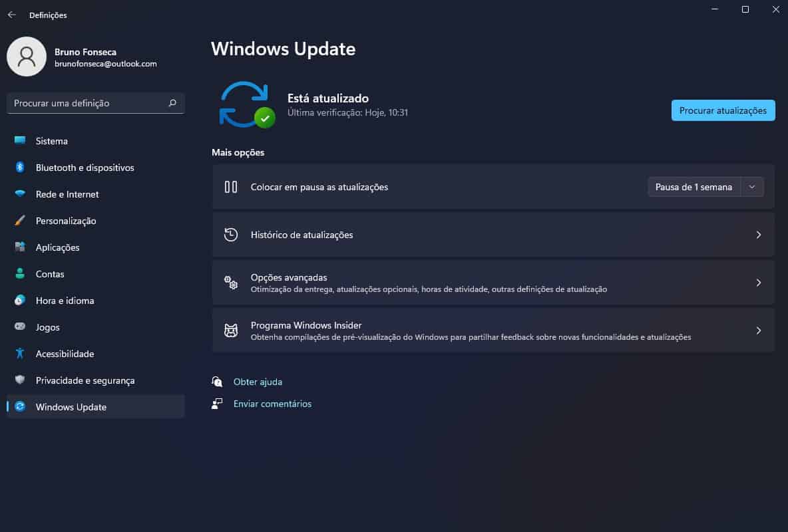Click the large update status sync icon
Screen dimensions: 788x532
click(246, 104)
